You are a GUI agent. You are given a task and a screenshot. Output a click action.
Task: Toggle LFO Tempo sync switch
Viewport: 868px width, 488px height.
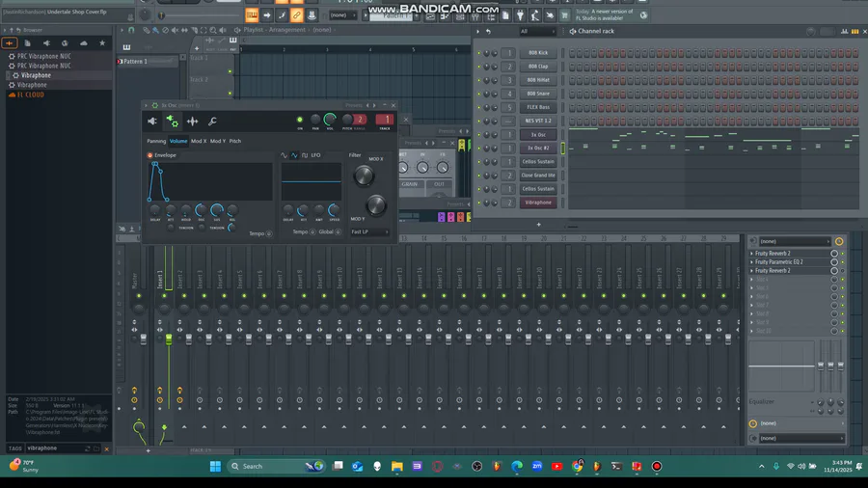312,232
